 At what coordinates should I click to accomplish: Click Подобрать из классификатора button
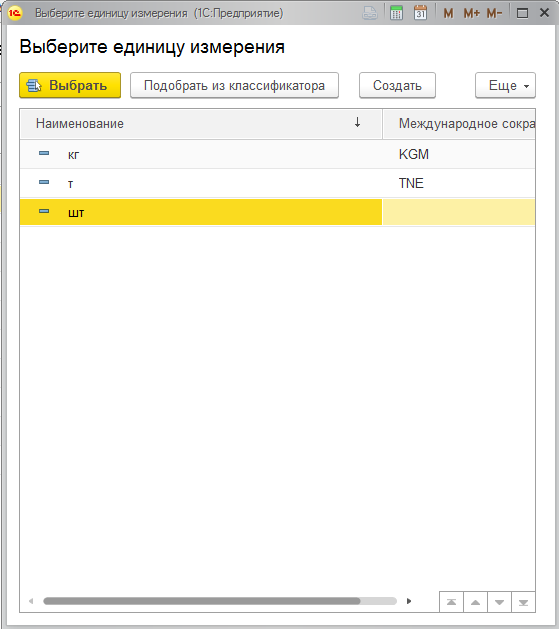pyautogui.click(x=234, y=85)
